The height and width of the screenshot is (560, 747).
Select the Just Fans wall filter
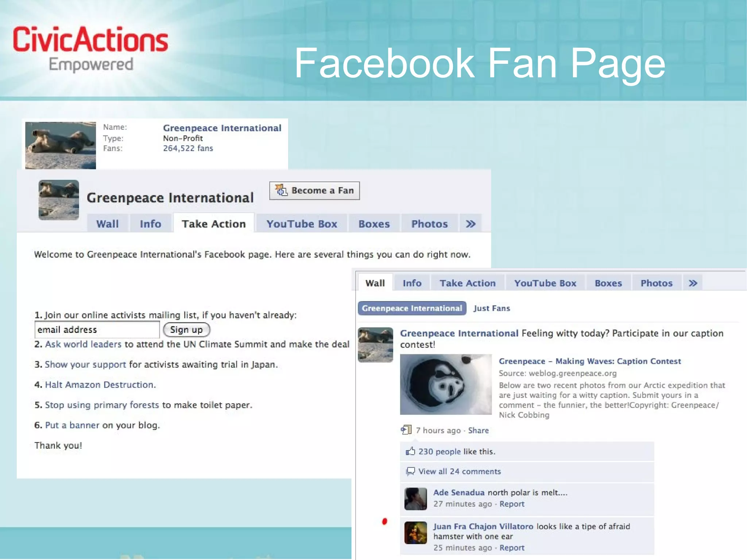[x=492, y=308]
